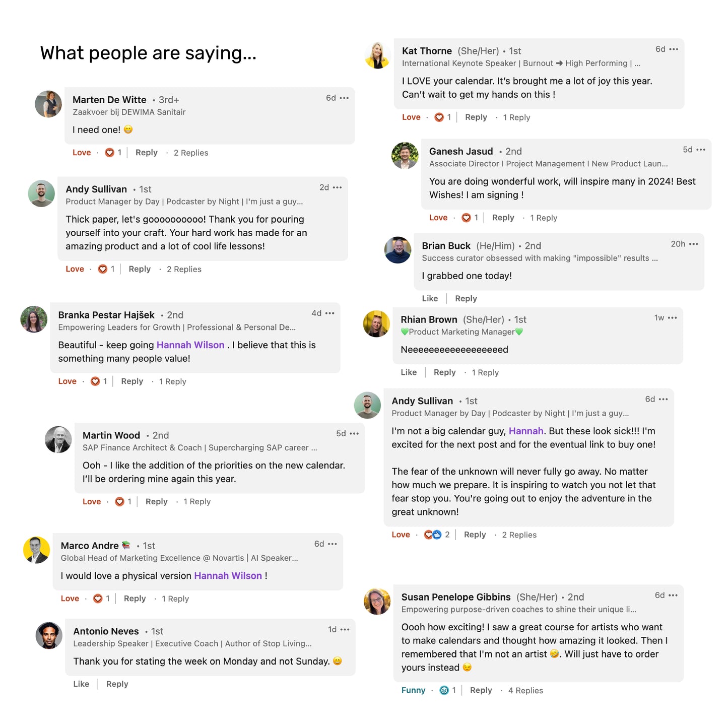Viewport: 728px width, 728px height.
Task: Click Reply under Kat Thorne's comment
Action: pos(476,117)
